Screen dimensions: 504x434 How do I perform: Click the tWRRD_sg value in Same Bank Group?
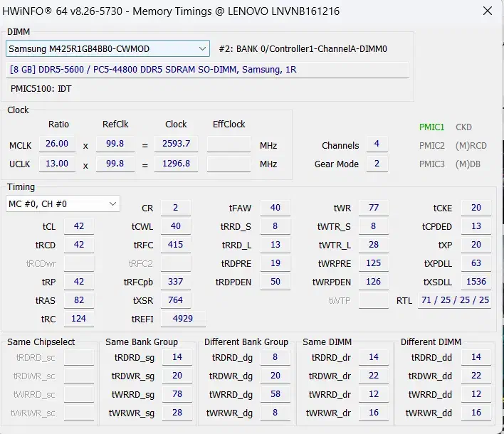click(x=177, y=394)
